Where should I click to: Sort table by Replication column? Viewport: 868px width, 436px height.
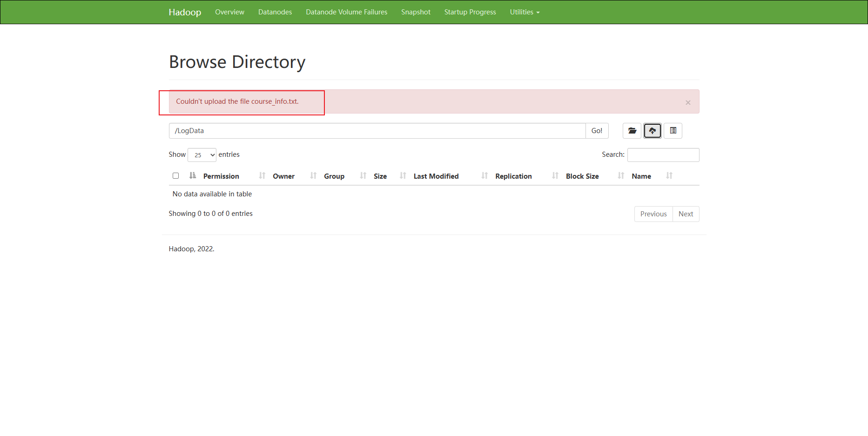pos(513,176)
